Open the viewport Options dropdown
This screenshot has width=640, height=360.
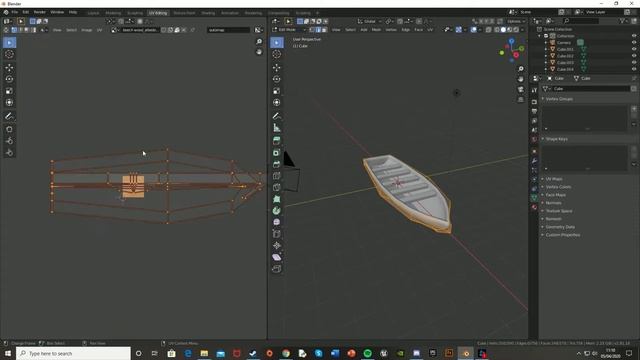point(516,21)
